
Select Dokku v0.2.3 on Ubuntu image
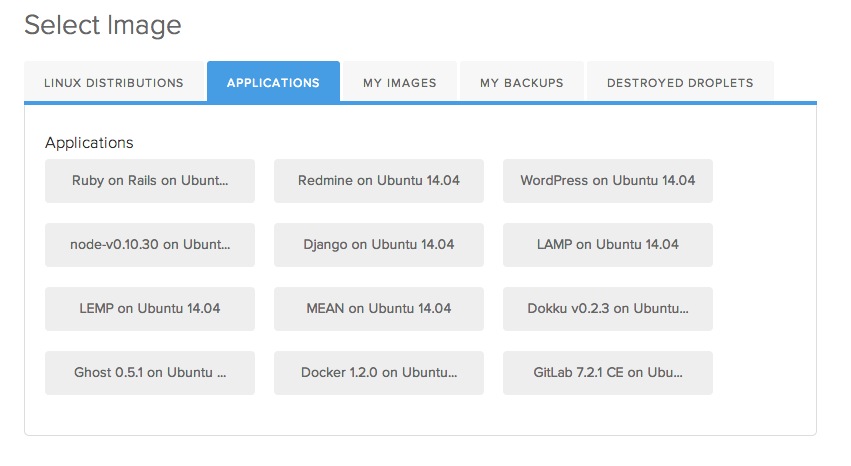pyautogui.click(x=608, y=309)
